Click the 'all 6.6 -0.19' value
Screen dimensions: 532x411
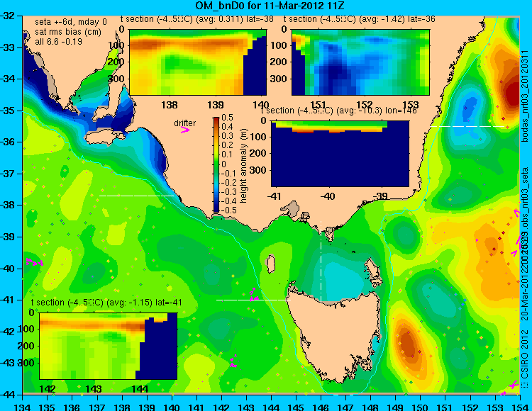(x=58, y=42)
